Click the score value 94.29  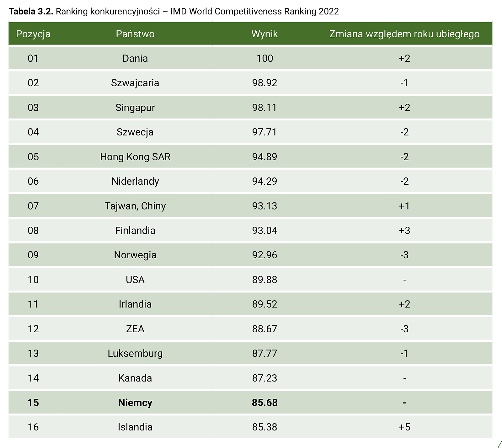coord(265,181)
